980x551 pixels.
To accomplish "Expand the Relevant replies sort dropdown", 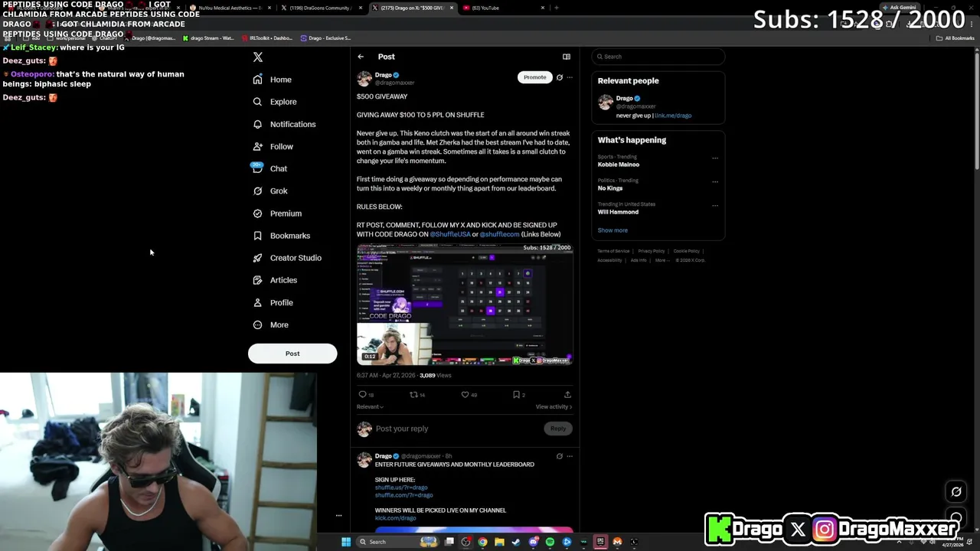I will [x=370, y=407].
